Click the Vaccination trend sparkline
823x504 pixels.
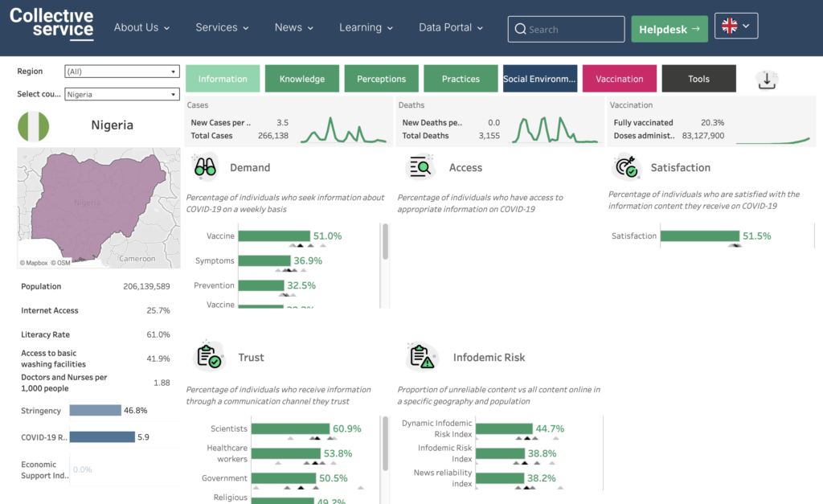(773, 140)
